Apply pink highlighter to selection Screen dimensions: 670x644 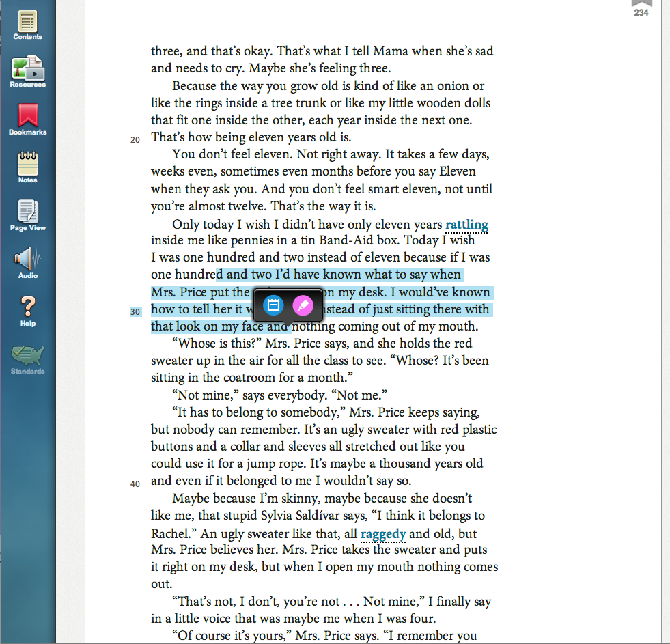tap(303, 305)
